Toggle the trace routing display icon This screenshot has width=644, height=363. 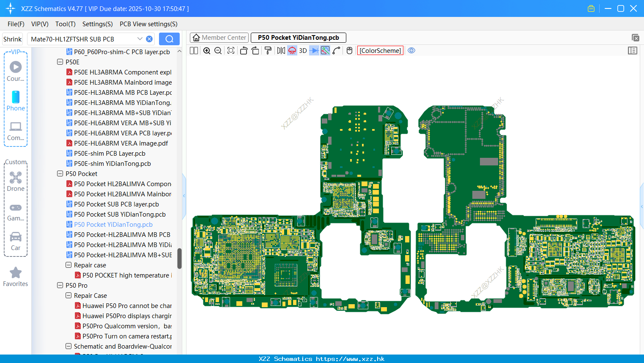pos(325,51)
